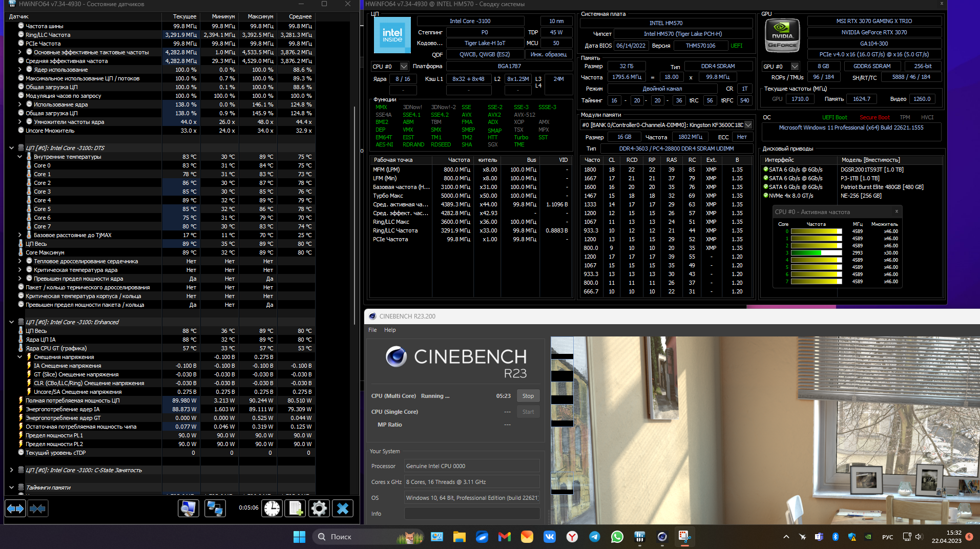Image resolution: width=980 pixels, height=549 pixels.
Task: Open the Help menu in Cinebench
Action: click(x=390, y=330)
